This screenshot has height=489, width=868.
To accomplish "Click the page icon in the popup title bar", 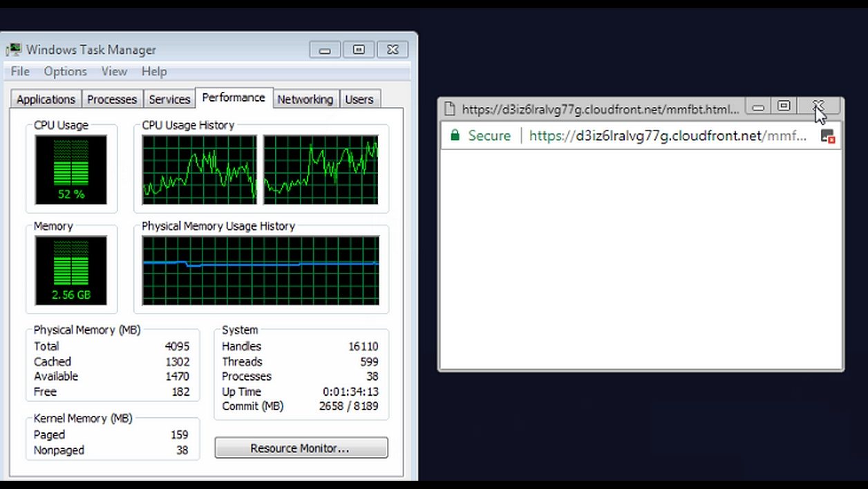I will coord(450,108).
